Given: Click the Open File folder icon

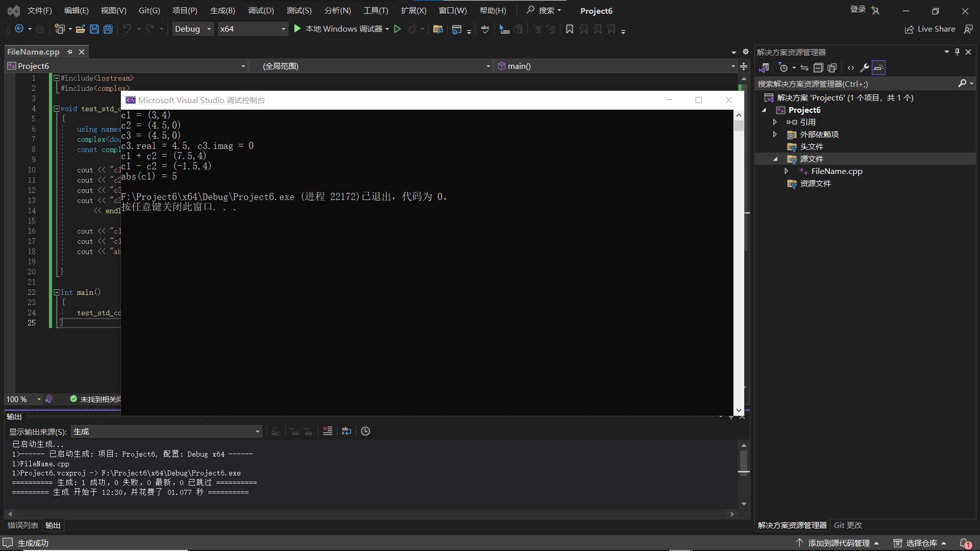Looking at the screenshot, I should pyautogui.click(x=80, y=29).
